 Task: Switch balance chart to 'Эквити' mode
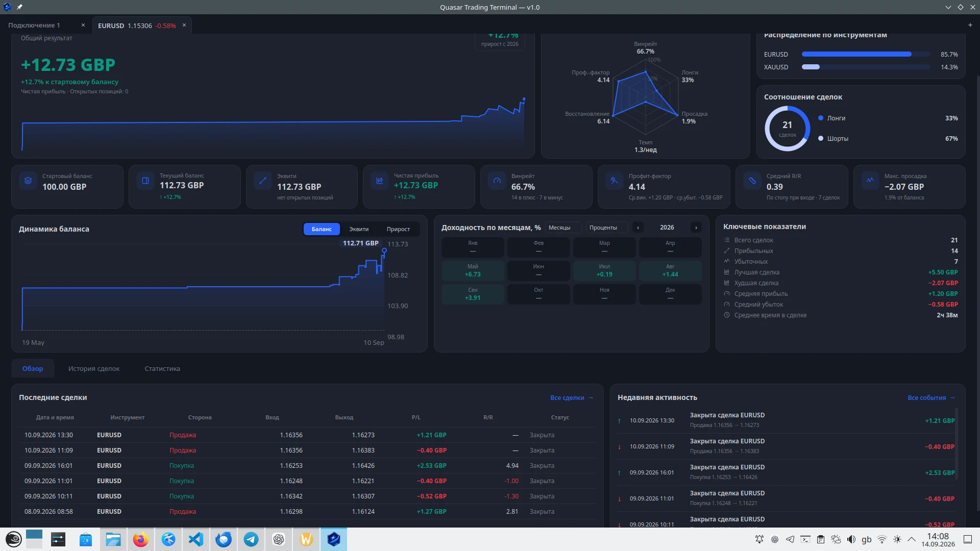[359, 229]
